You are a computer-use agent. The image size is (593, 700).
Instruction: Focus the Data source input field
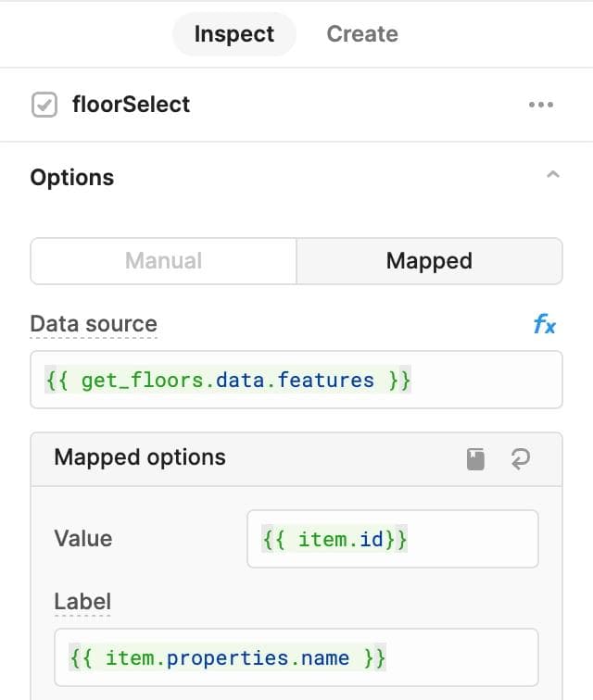296,380
